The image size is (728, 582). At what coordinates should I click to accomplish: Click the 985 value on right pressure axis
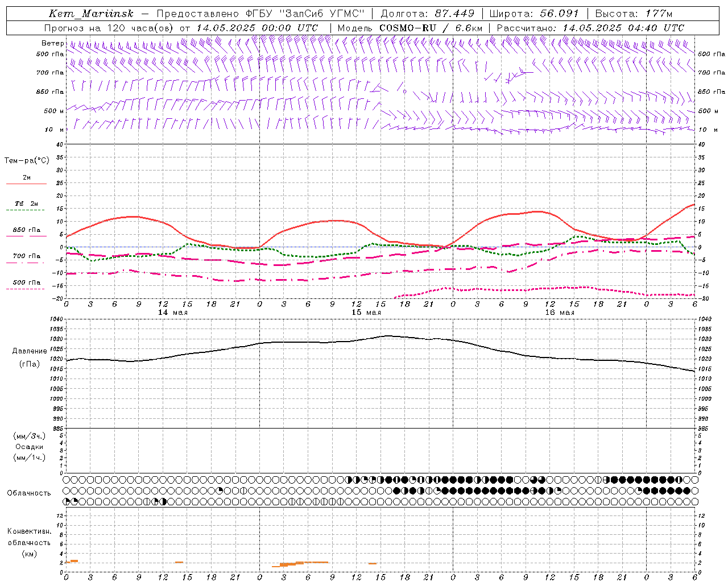point(704,429)
